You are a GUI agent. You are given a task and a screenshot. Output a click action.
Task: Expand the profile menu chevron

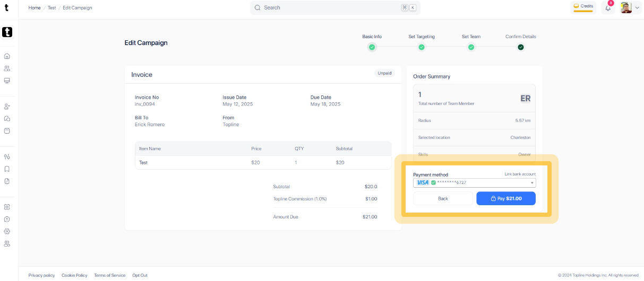click(637, 8)
